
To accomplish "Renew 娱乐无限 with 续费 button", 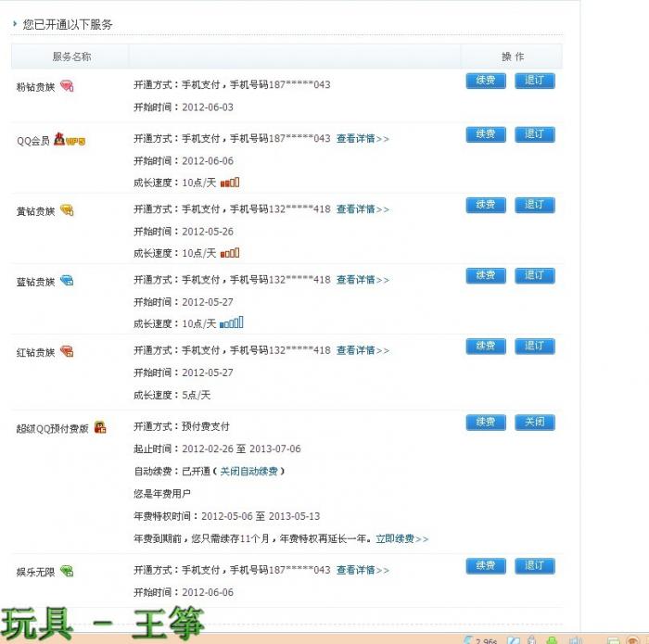I will point(486,566).
